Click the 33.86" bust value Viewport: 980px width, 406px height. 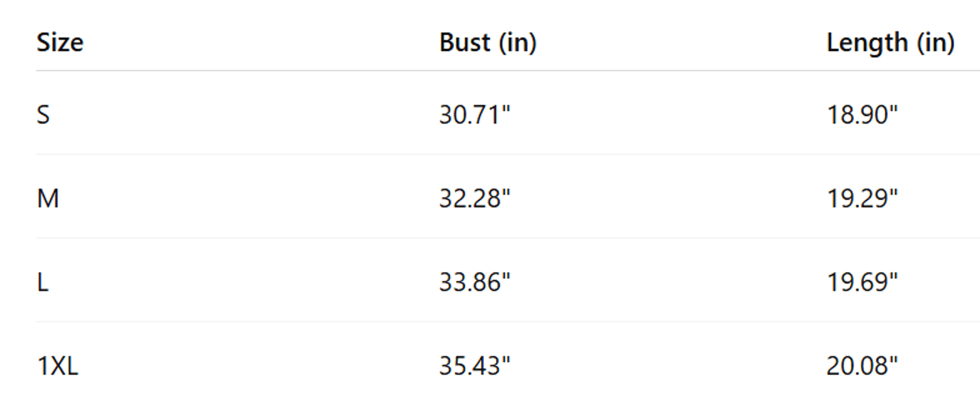pos(474,282)
